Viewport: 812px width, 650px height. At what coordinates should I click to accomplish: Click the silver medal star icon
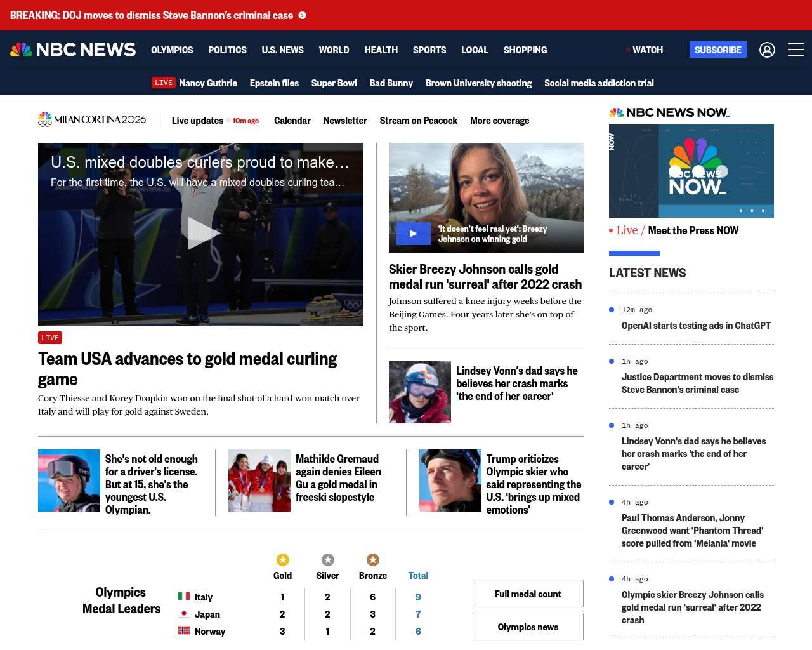pyautogui.click(x=327, y=559)
